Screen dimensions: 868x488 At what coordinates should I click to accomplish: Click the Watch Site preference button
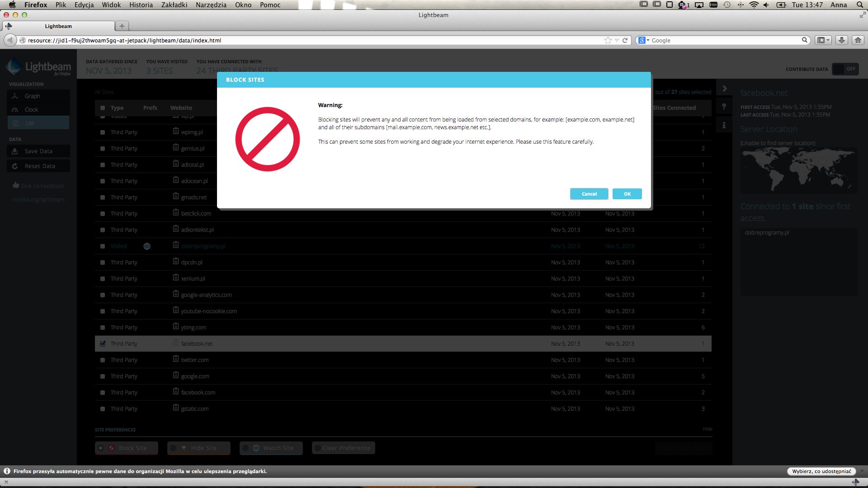pos(271,448)
